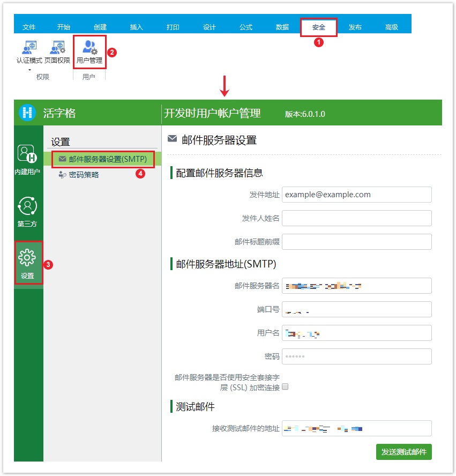The height and width of the screenshot is (476, 456).
Task: Expand the 认证模式 dropdown arrow
Action: tap(29, 70)
